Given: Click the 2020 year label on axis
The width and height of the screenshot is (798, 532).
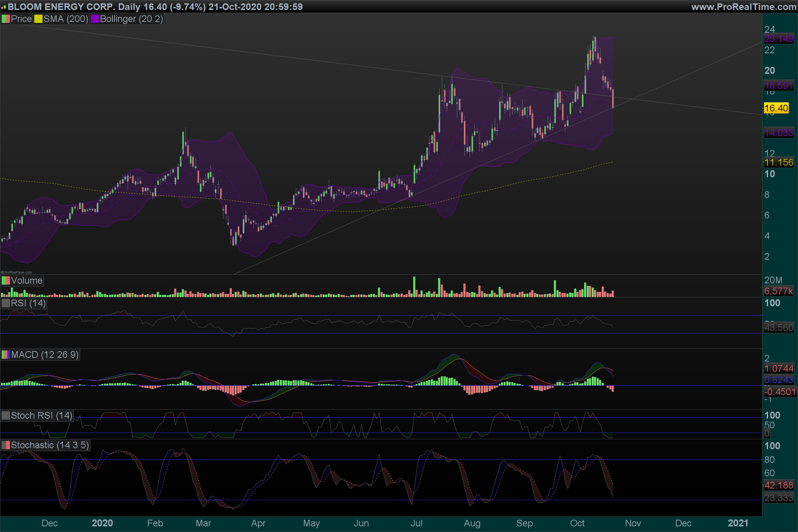Looking at the screenshot, I should tap(102, 523).
